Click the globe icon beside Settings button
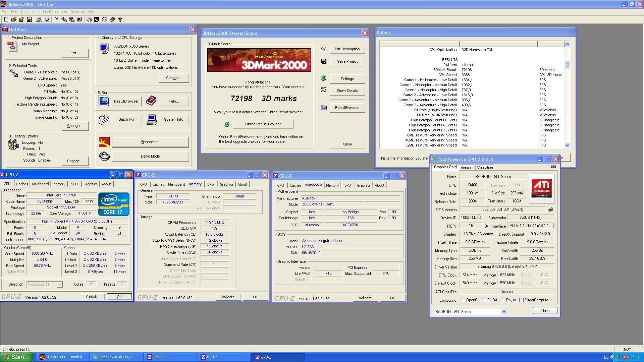The image size is (644, 362). [323, 78]
